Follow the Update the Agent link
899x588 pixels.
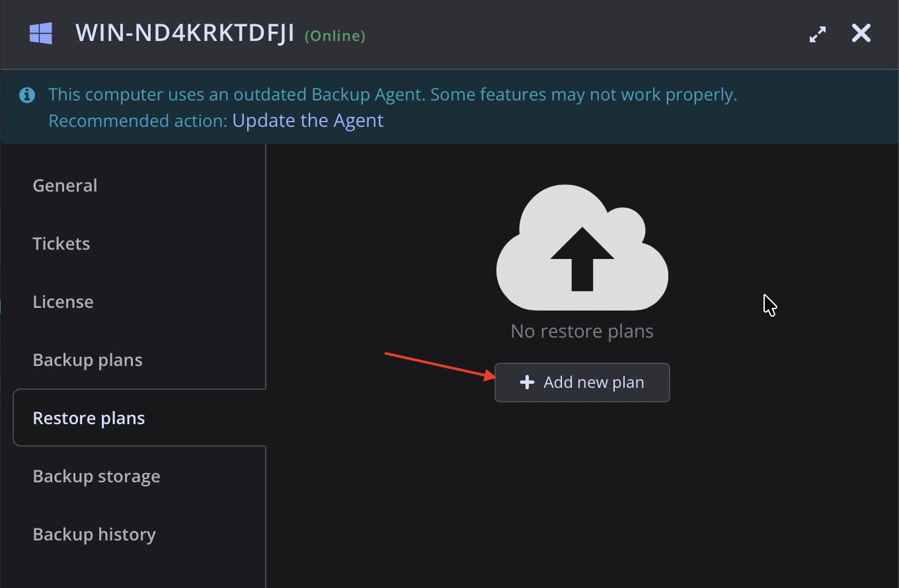308,121
